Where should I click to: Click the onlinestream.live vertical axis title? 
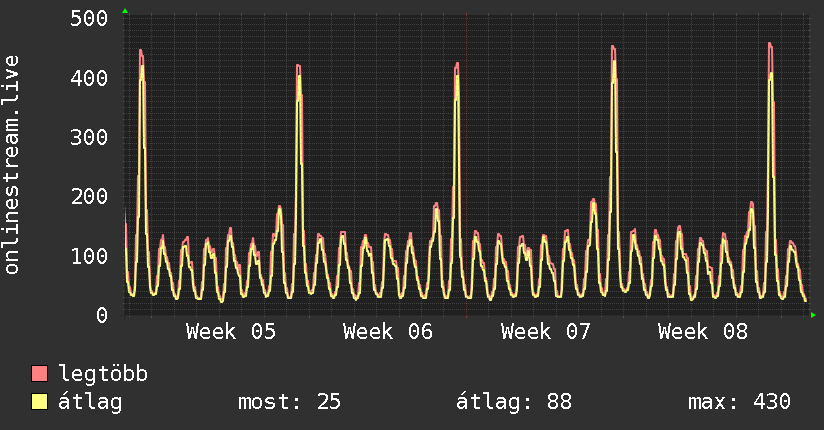pyautogui.click(x=11, y=165)
